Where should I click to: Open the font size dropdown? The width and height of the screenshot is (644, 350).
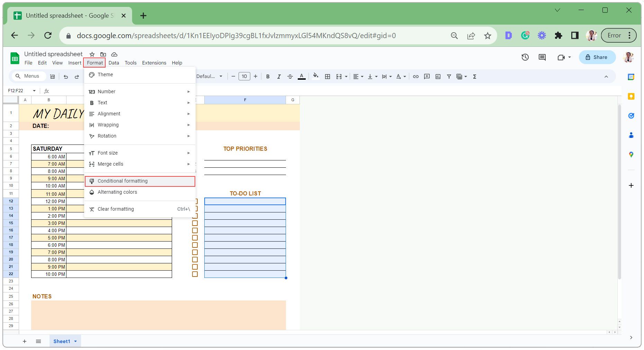(244, 76)
